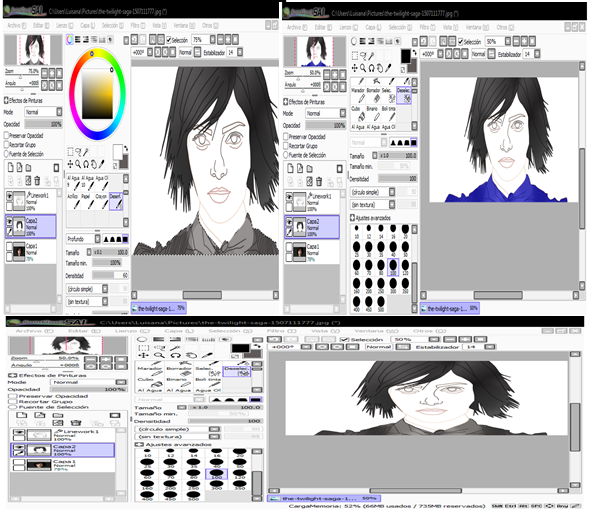Screen dimensions: 590x512
Task: Switch to the the-twilight-saga 75% canvas tab
Action: (158, 308)
